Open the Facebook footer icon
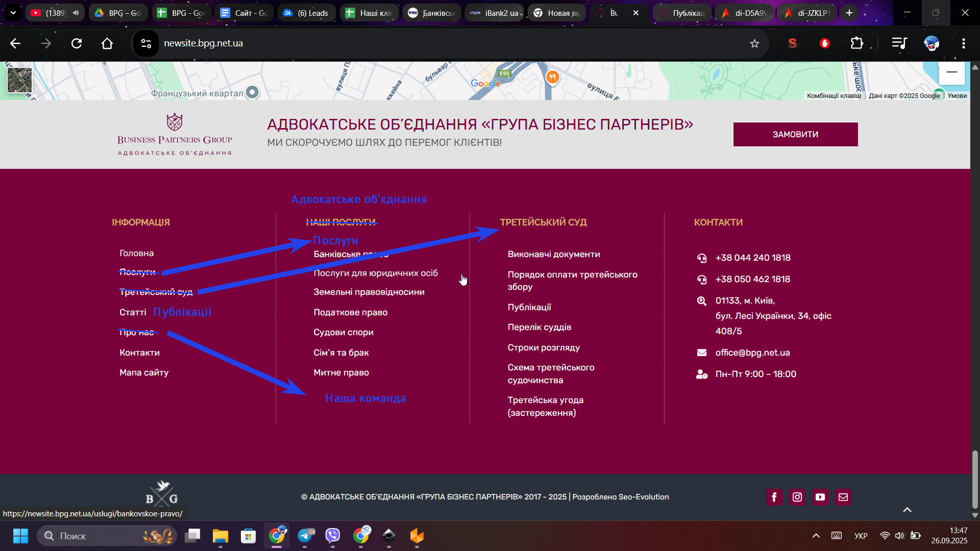The image size is (980, 551). 774,497
